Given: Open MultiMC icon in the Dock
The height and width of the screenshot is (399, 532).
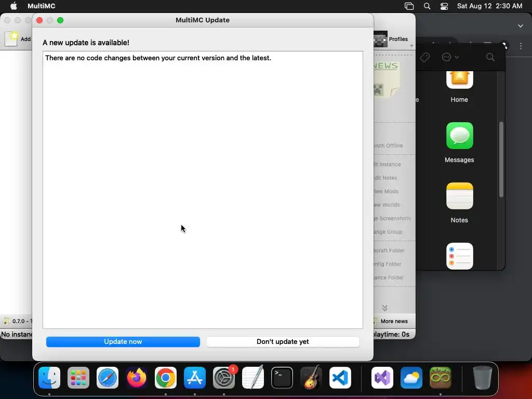Looking at the screenshot, I should [441, 378].
